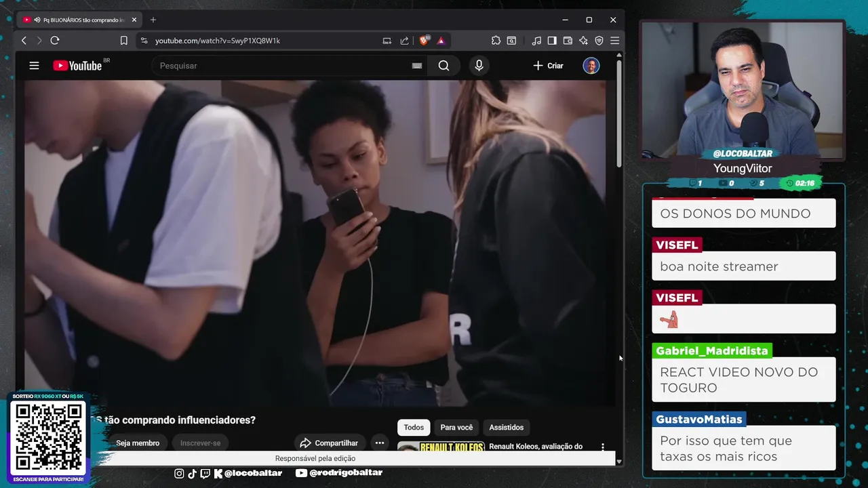Click the 'GustavoMatias' chat username

[x=699, y=420]
